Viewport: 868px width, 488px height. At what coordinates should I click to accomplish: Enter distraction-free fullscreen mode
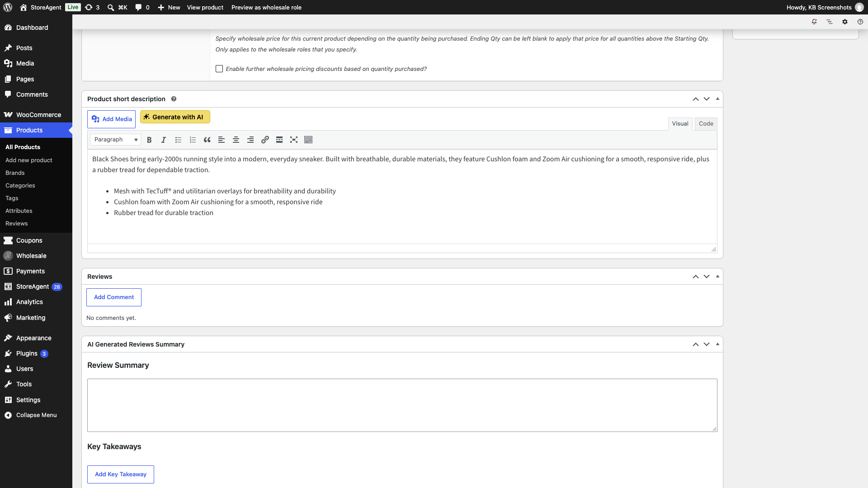pos(294,140)
